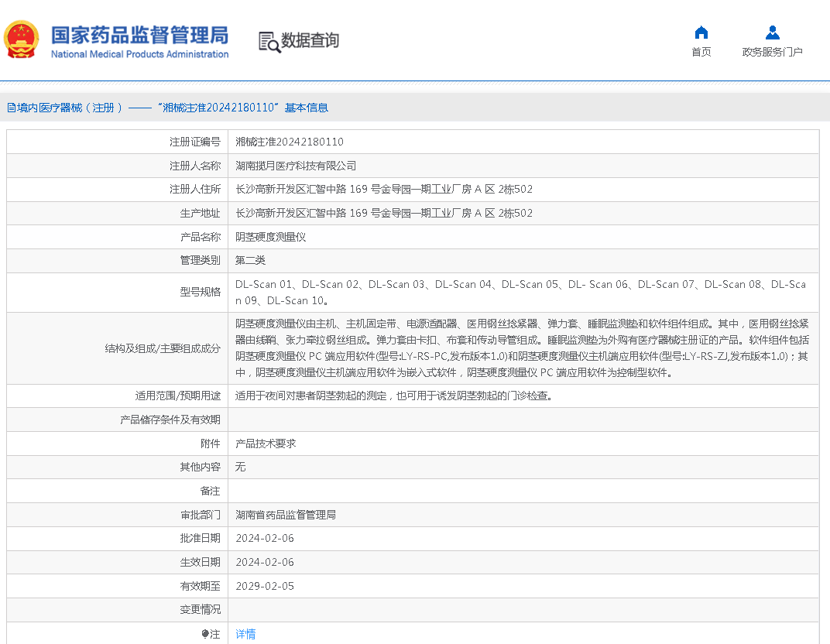Click the company name 湖南揽月医疗科技有限公司
Viewport: 830px width, 644px height.
click(296, 166)
